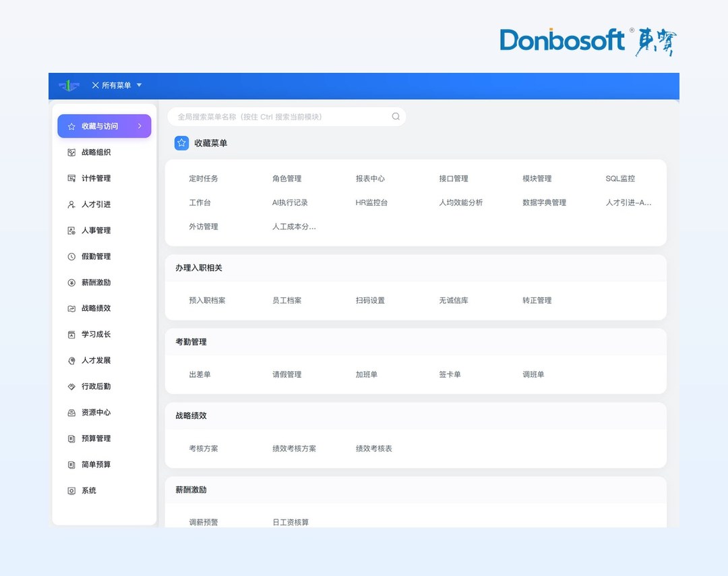Open 人均效能分析 from favorites
The height and width of the screenshot is (576, 728).
pos(461,202)
